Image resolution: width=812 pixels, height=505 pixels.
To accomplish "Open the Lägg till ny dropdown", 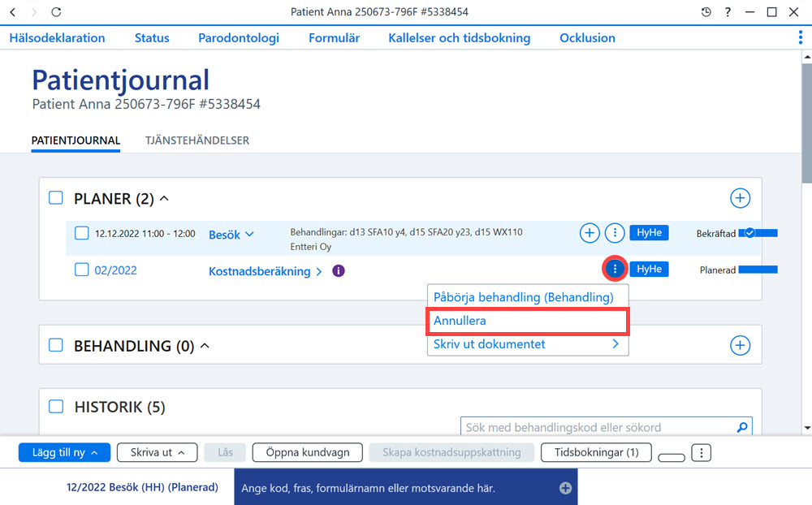I will (64, 452).
